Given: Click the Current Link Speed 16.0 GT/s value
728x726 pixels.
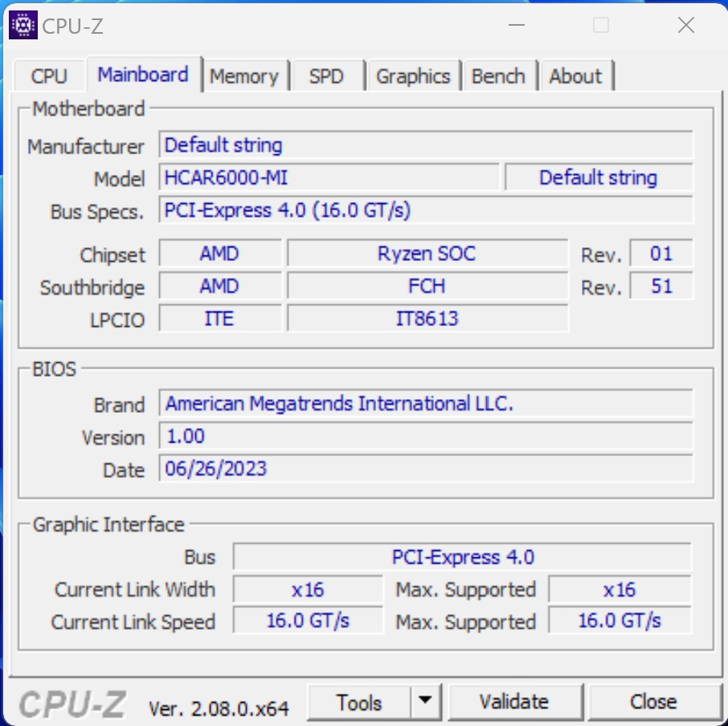Looking at the screenshot, I should (x=308, y=620).
